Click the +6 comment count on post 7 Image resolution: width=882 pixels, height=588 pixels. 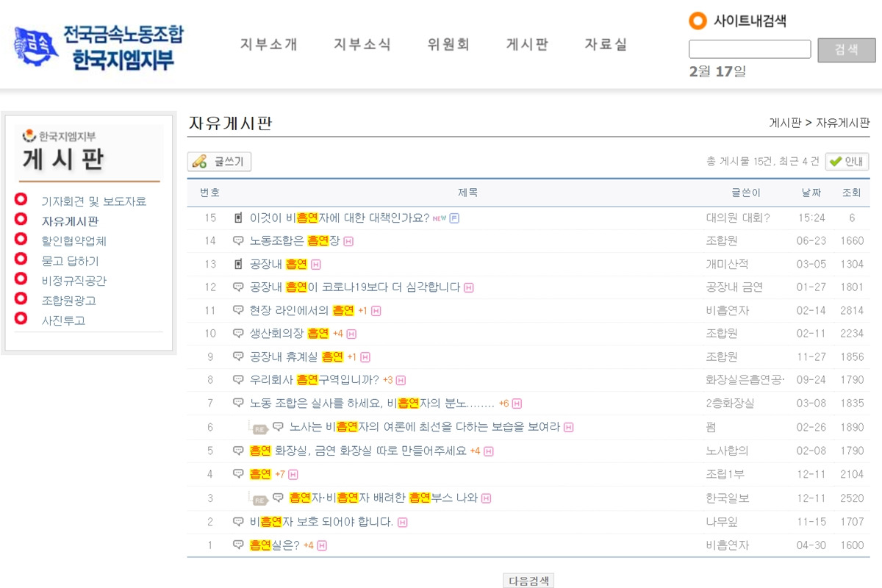point(504,404)
